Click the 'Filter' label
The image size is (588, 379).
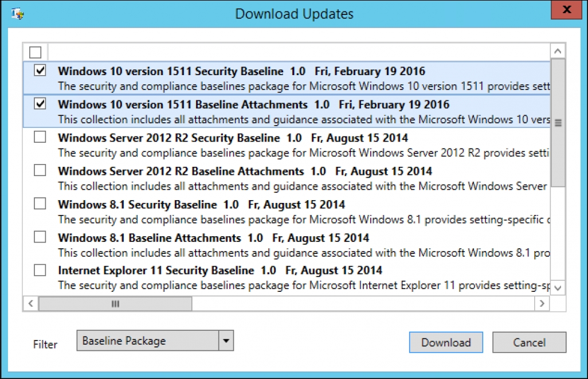[x=45, y=345]
